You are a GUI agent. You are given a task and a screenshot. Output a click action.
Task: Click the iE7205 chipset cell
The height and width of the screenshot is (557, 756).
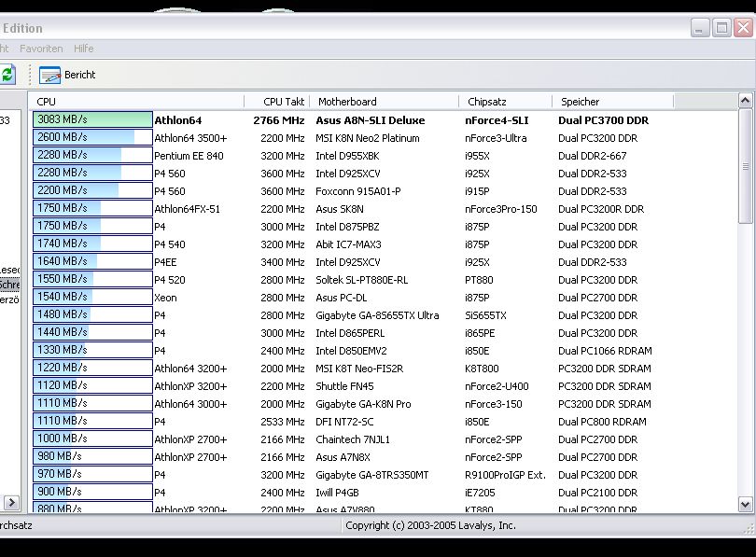click(480, 493)
